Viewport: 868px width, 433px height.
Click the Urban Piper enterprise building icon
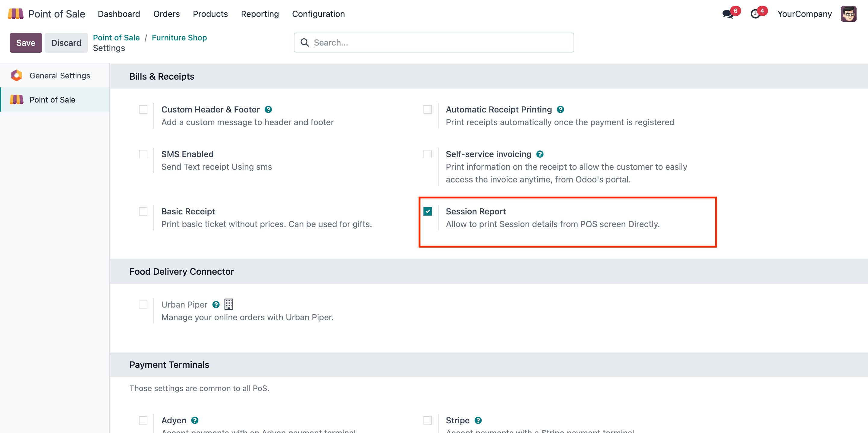[229, 304]
